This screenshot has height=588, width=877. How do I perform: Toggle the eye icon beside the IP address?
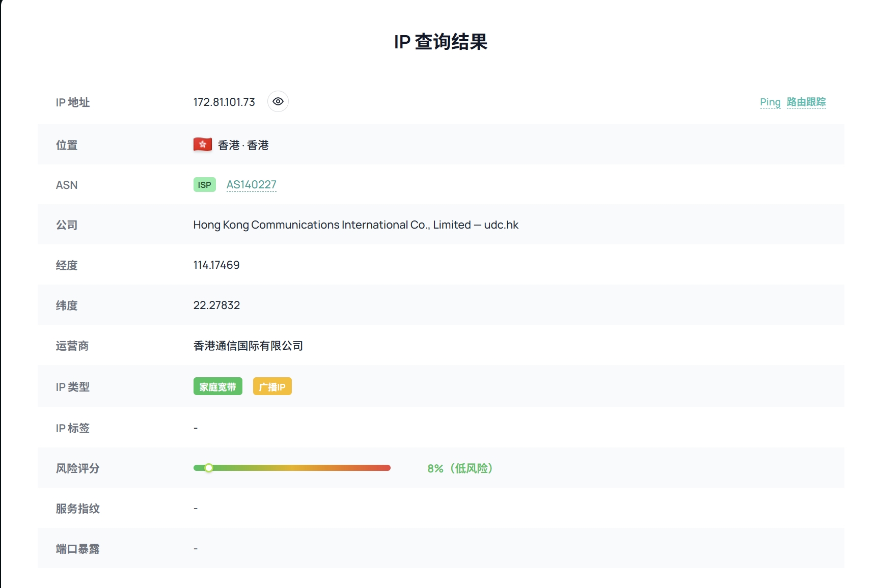tap(278, 102)
